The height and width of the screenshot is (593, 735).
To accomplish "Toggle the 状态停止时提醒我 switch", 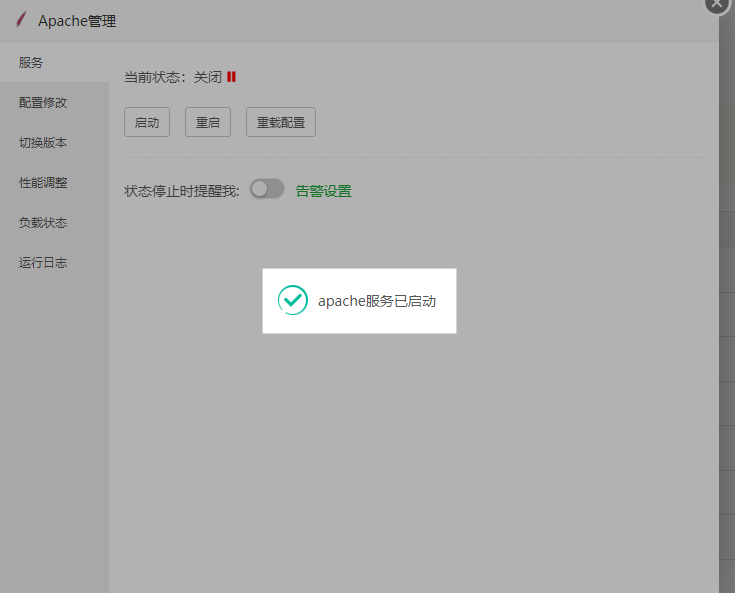I will (x=267, y=189).
